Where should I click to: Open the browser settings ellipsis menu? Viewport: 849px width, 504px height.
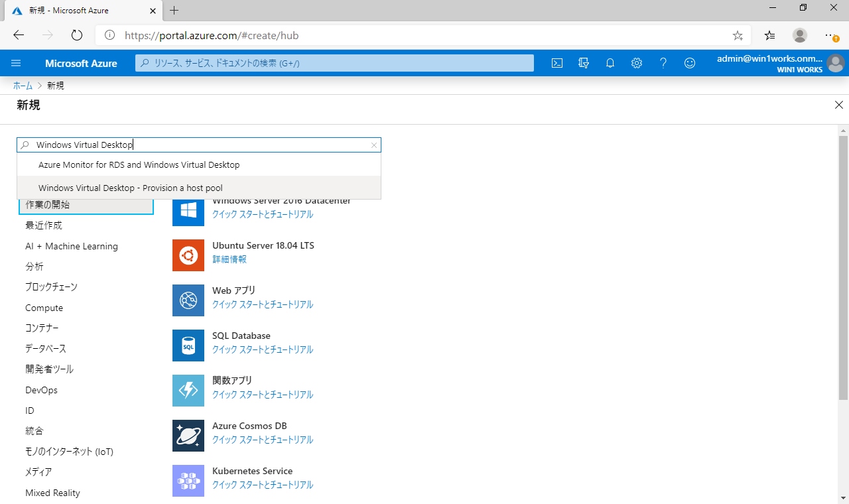pos(831,35)
